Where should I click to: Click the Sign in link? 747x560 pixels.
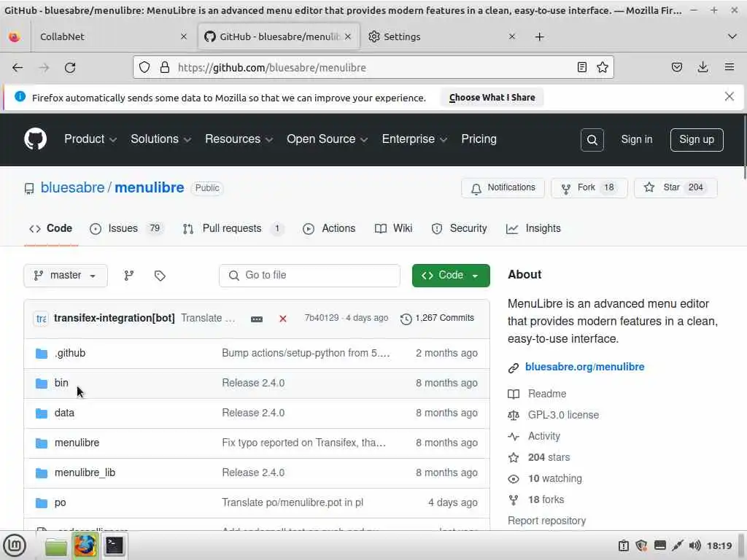[636, 139]
